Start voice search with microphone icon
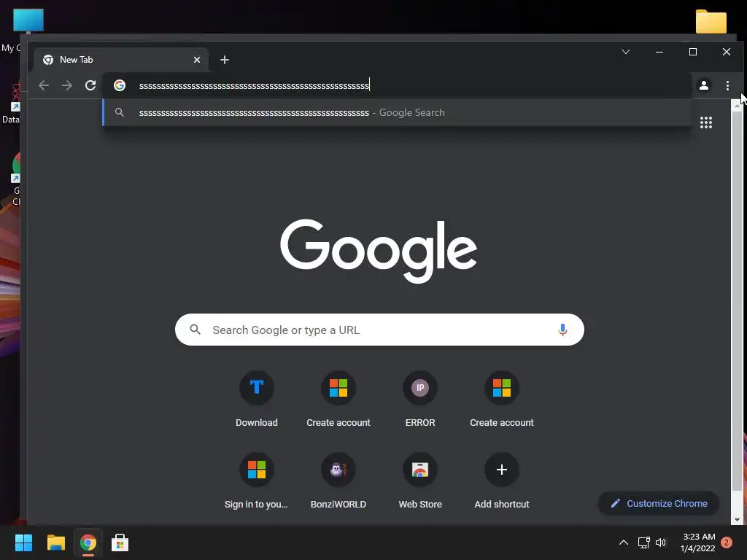747x560 pixels. pos(562,330)
